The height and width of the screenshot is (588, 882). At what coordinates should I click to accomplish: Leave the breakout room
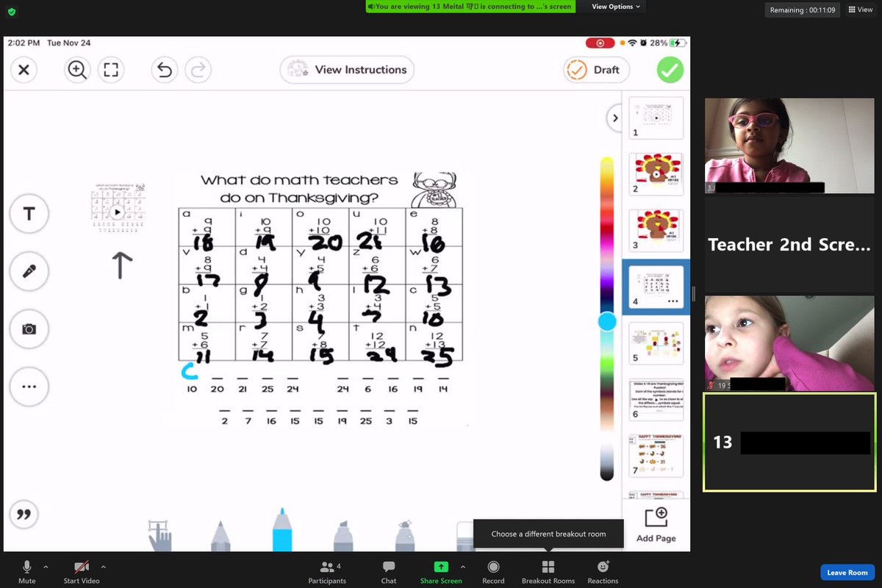point(847,573)
